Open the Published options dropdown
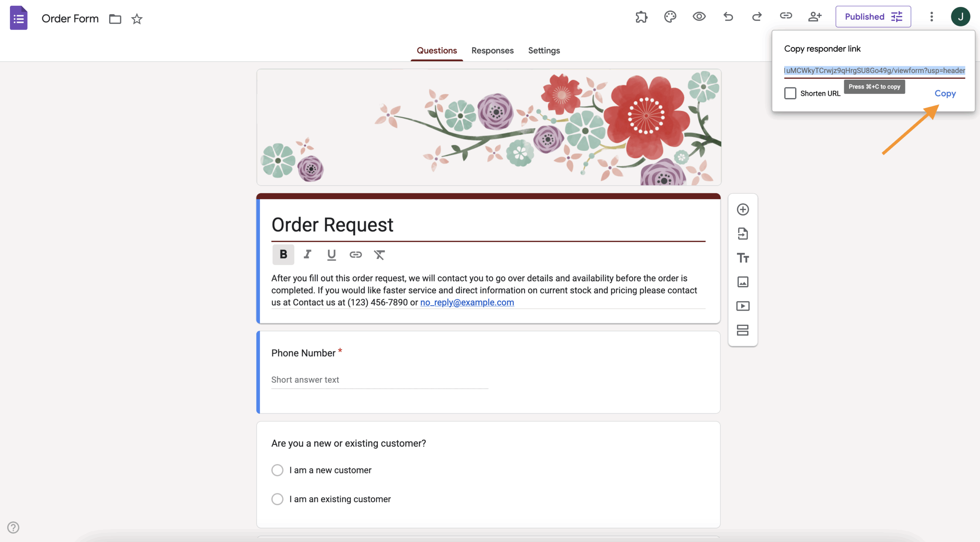This screenshot has width=980, height=542. pyautogui.click(x=873, y=17)
